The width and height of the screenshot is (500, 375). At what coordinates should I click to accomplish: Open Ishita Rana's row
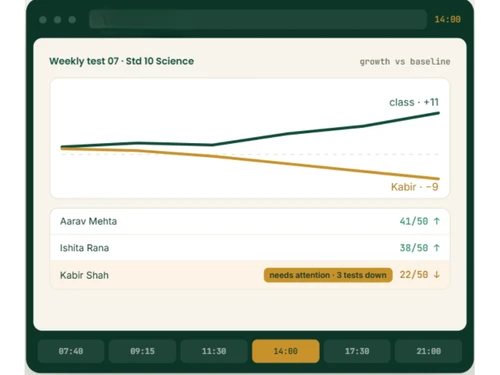[x=250, y=248]
